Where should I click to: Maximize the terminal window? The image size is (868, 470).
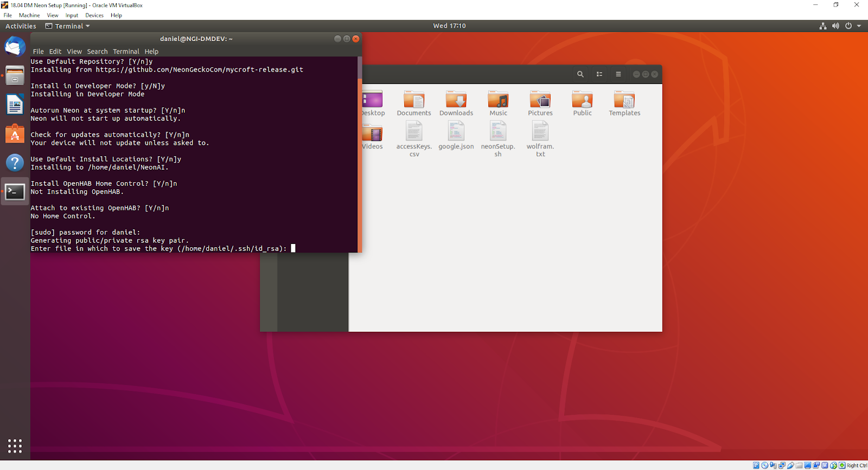pos(347,39)
